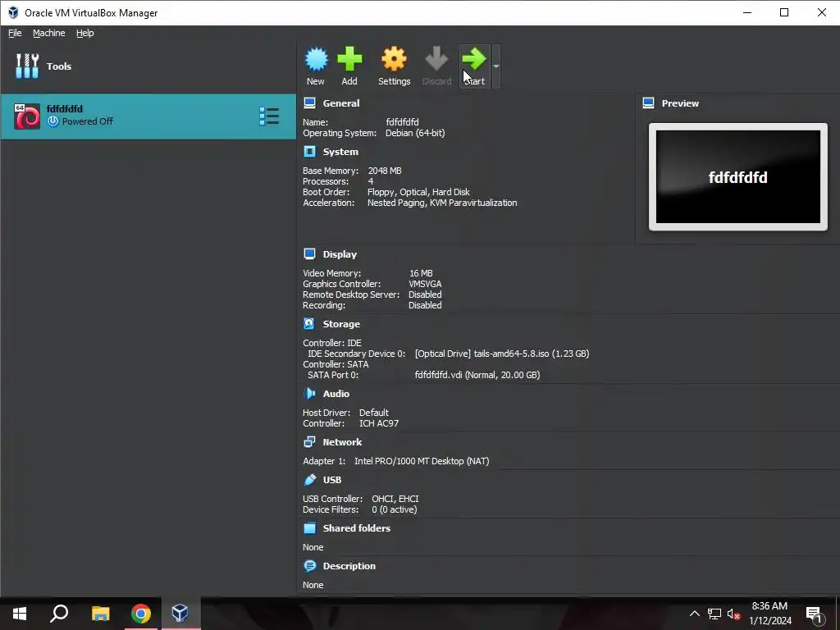
Task: Open the Audio settings heading link
Action: 336,394
